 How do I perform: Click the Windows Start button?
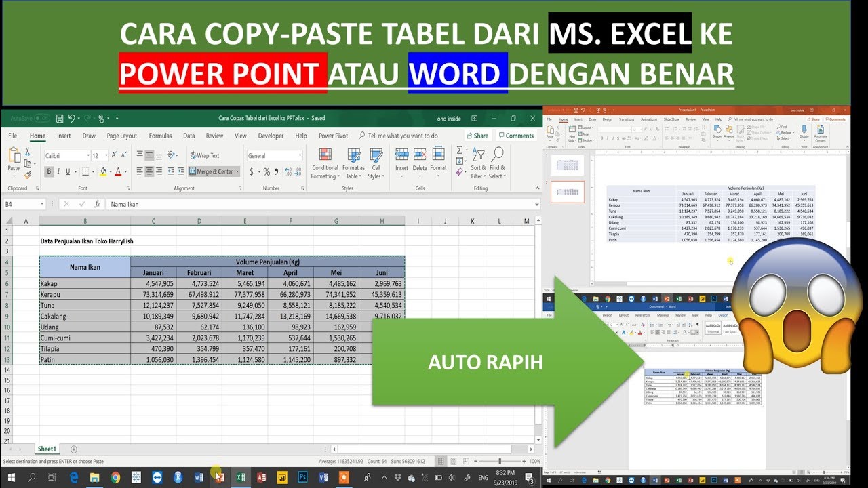point(11,477)
